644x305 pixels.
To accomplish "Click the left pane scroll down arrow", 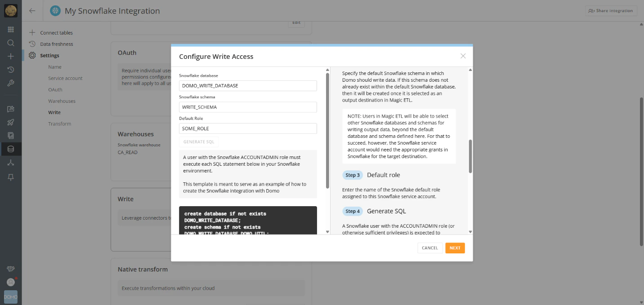I will (x=327, y=232).
